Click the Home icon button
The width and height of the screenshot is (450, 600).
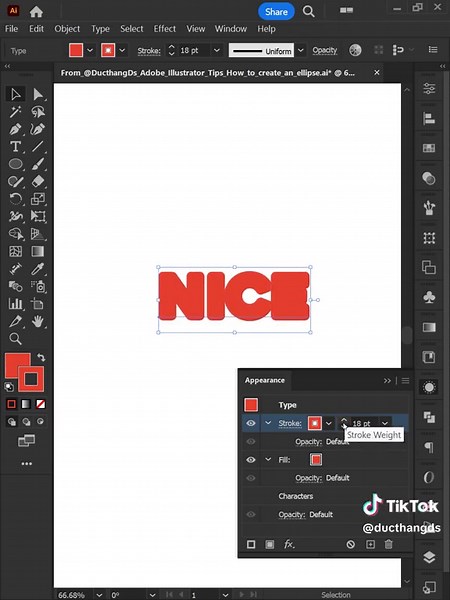[36, 11]
